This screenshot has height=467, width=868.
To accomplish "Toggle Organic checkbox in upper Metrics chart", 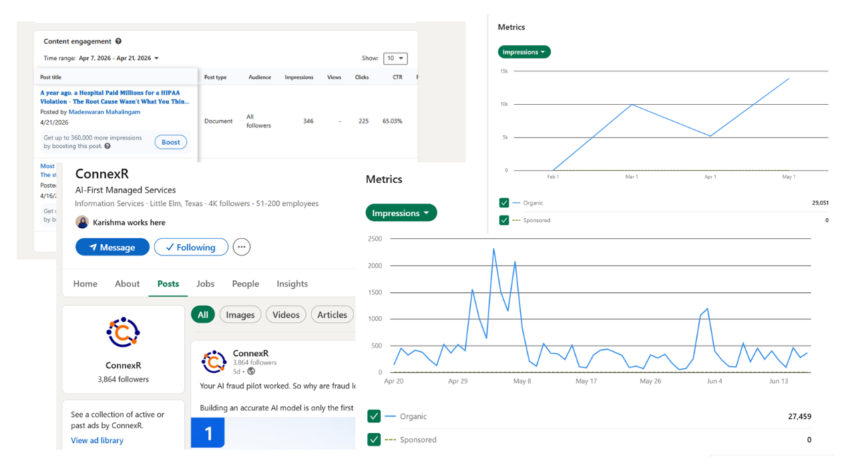I will [x=504, y=203].
